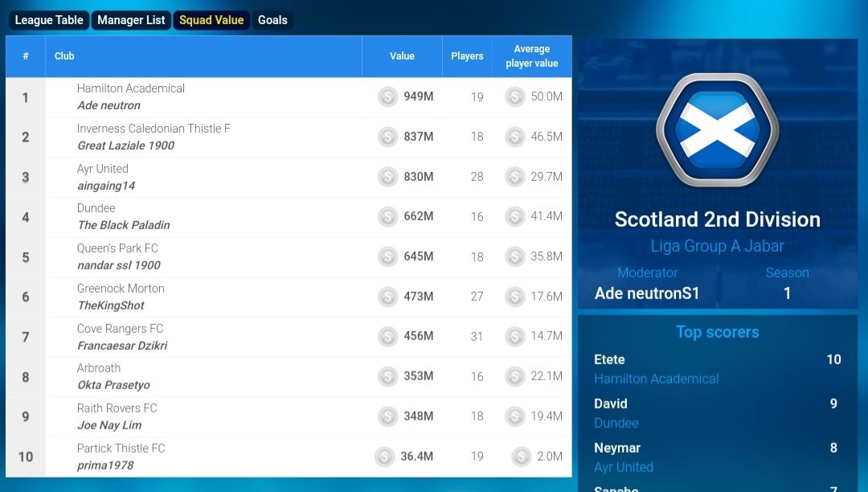Viewport: 868px width, 492px height.
Task: Click the Scotland 2nd Division title
Action: 718,219
